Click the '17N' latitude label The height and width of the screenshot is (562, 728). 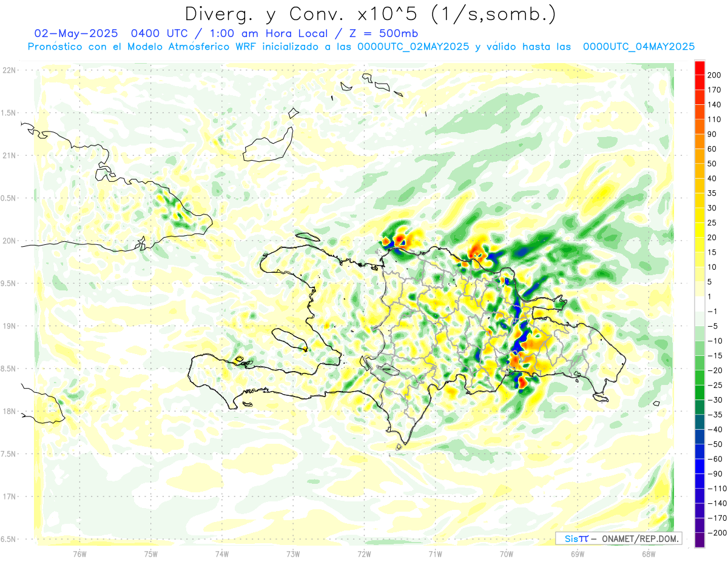click(x=9, y=497)
